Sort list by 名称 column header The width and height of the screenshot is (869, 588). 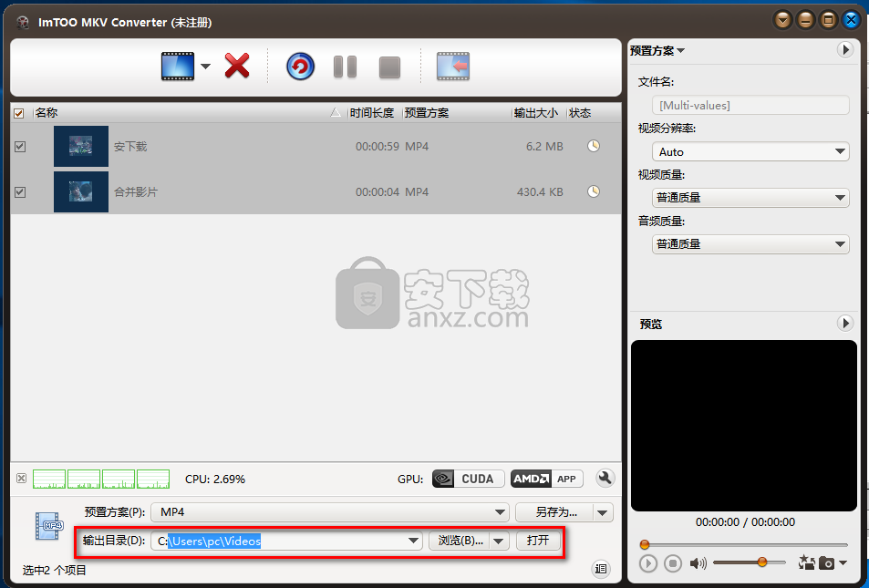pyautogui.click(x=47, y=113)
